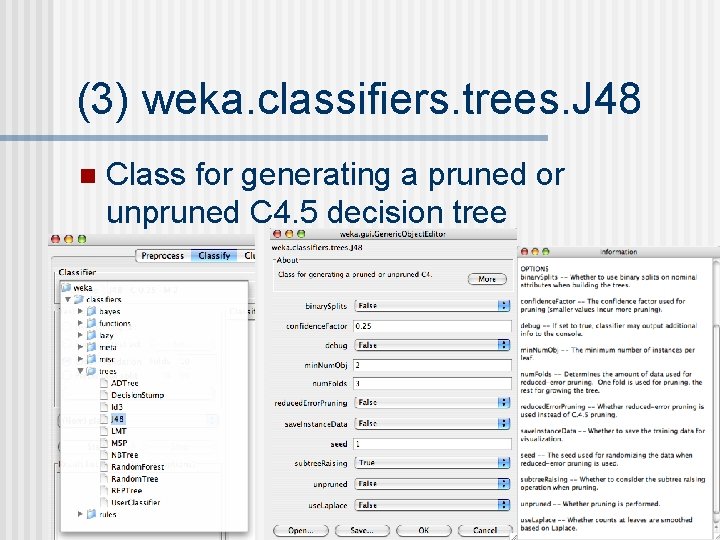The image size is (720, 540).
Task: Click the UserClassifier file icon
Action: pyautogui.click(x=104, y=502)
